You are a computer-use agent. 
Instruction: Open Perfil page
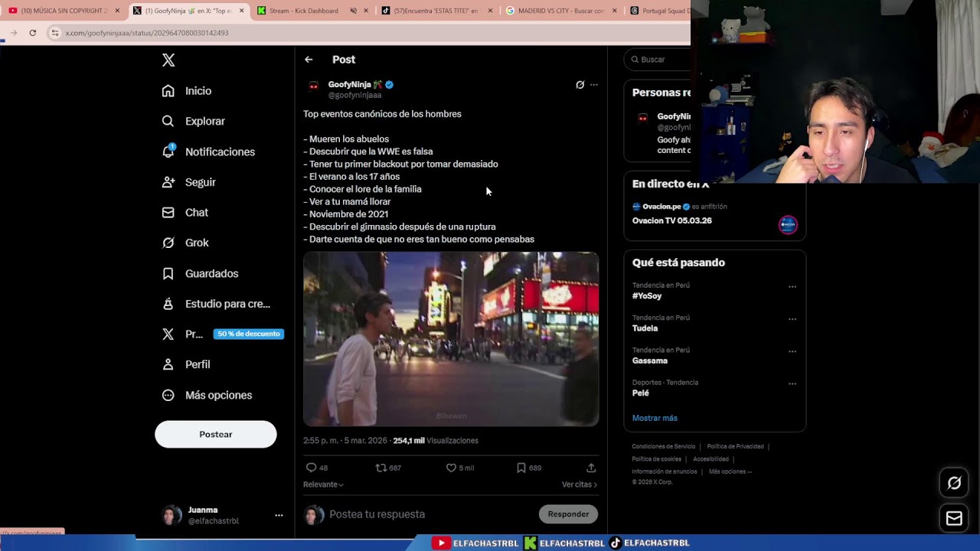(x=186, y=364)
